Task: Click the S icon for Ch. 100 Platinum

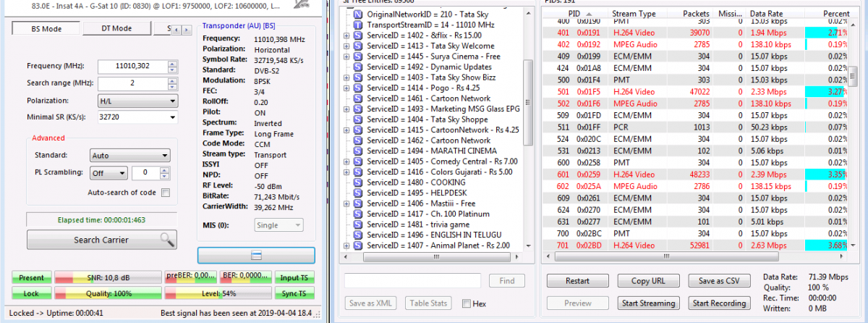Action: (x=357, y=214)
